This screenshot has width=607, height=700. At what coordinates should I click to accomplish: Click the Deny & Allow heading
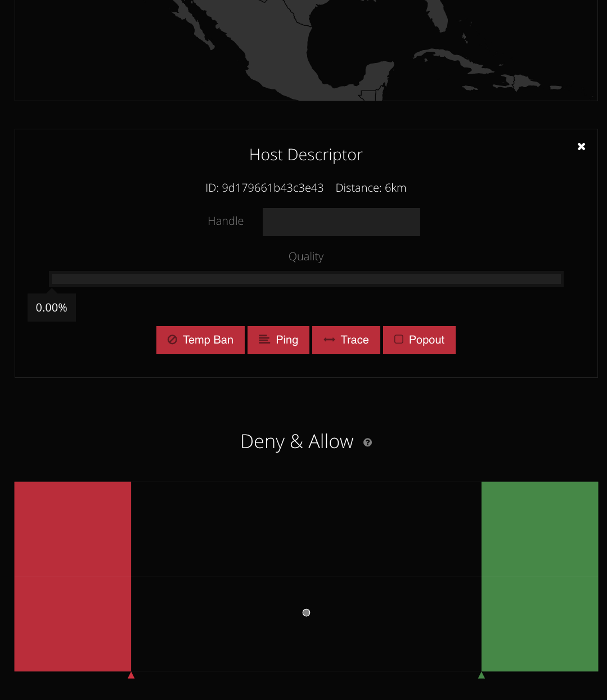[297, 442]
